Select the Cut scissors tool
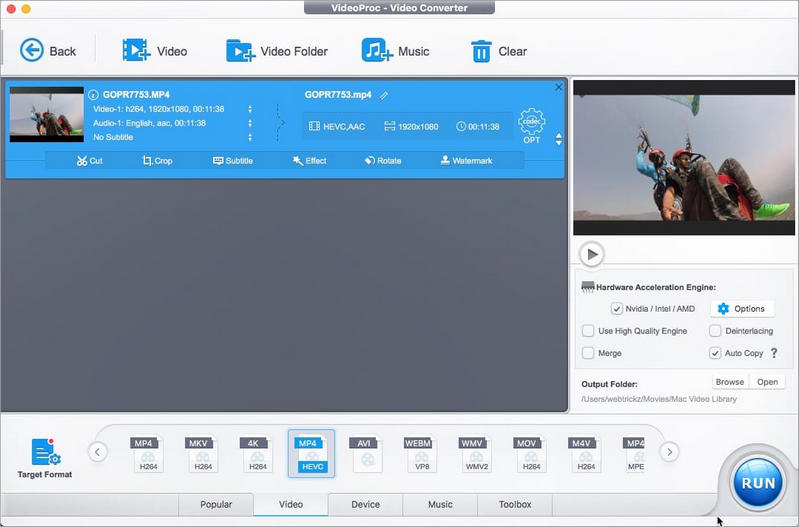799x527 pixels. tap(82, 160)
